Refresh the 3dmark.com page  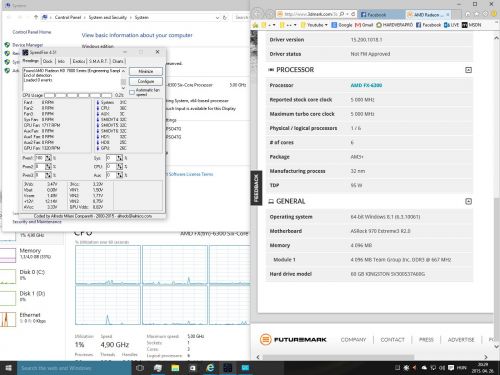click(x=353, y=14)
